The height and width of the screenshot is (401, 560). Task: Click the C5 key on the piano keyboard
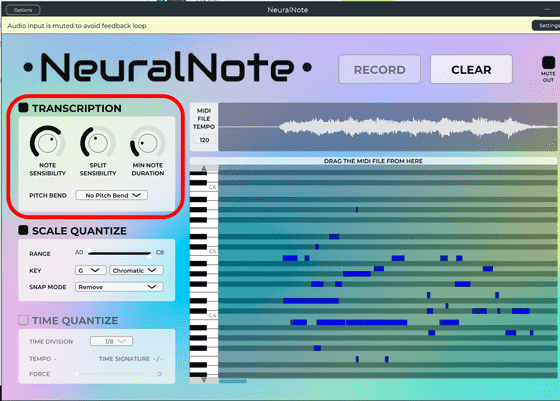point(212,251)
